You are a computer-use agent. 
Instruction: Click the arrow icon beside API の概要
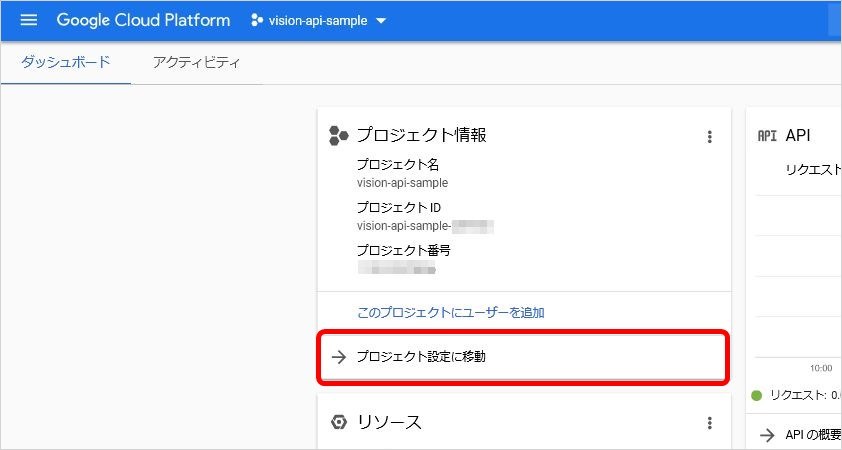pyautogui.click(x=767, y=434)
